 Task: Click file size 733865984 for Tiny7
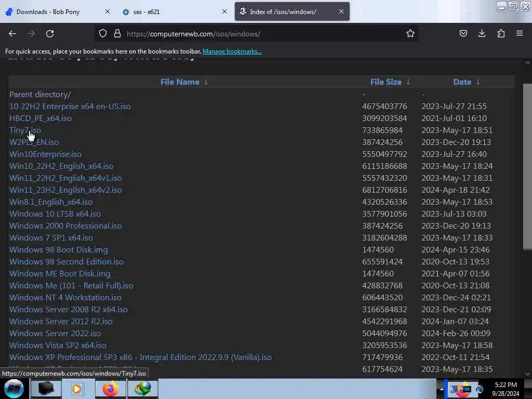pyautogui.click(x=382, y=130)
